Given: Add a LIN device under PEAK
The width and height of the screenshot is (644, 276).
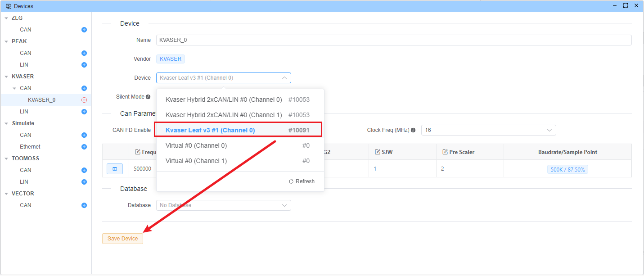Looking at the screenshot, I should pyautogui.click(x=84, y=65).
